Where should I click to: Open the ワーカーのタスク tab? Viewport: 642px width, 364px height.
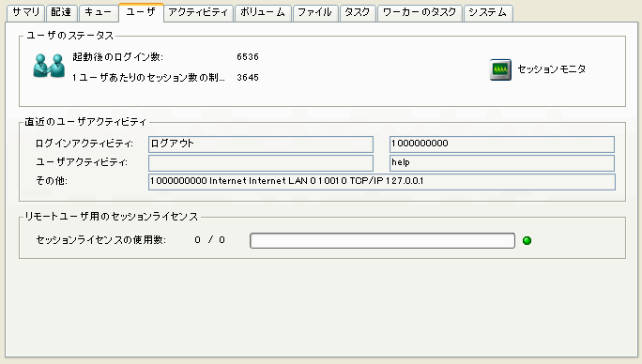coord(420,13)
